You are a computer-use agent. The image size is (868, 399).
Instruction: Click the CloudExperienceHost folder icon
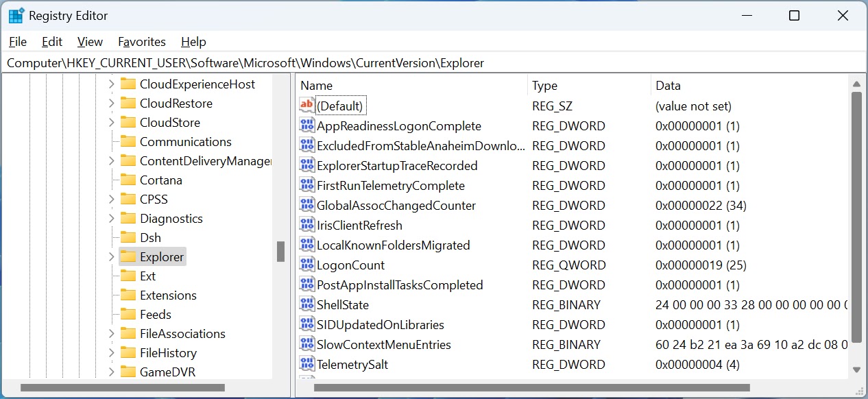128,84
